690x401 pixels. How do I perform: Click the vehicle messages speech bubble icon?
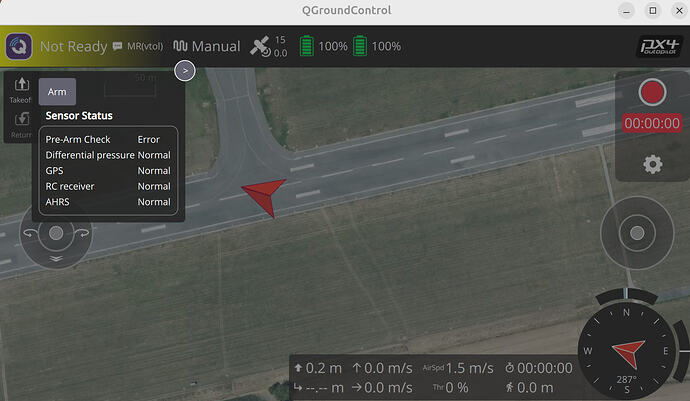pyautogui.click(x=117, y=46)
